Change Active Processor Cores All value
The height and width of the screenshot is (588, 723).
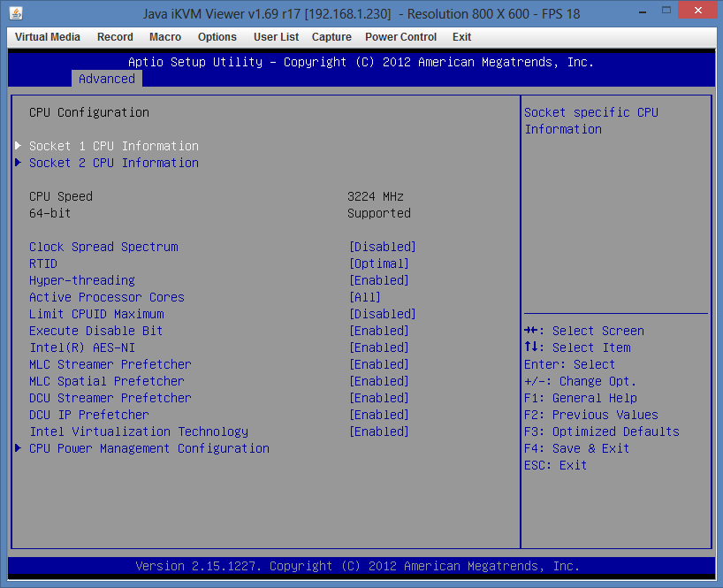[x=365, y=297]
